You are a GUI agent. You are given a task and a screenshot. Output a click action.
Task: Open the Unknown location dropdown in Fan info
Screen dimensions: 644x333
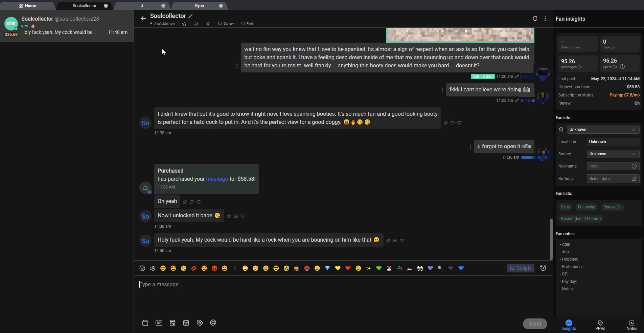click(603, 130)
